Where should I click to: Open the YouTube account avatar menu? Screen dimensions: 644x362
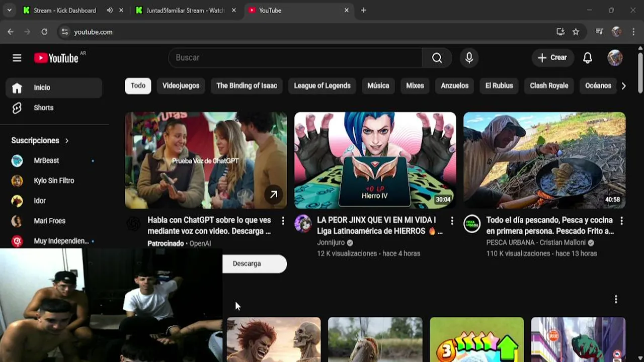pyautogui.click(x=615, y=58)
